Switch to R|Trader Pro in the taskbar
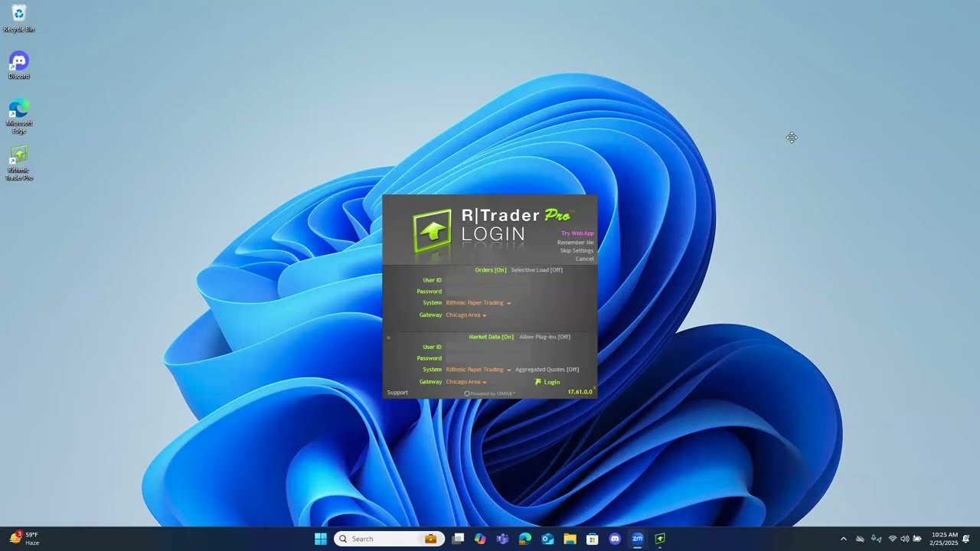This screenshot has width=980, height=551. click(x=659, y=539)
